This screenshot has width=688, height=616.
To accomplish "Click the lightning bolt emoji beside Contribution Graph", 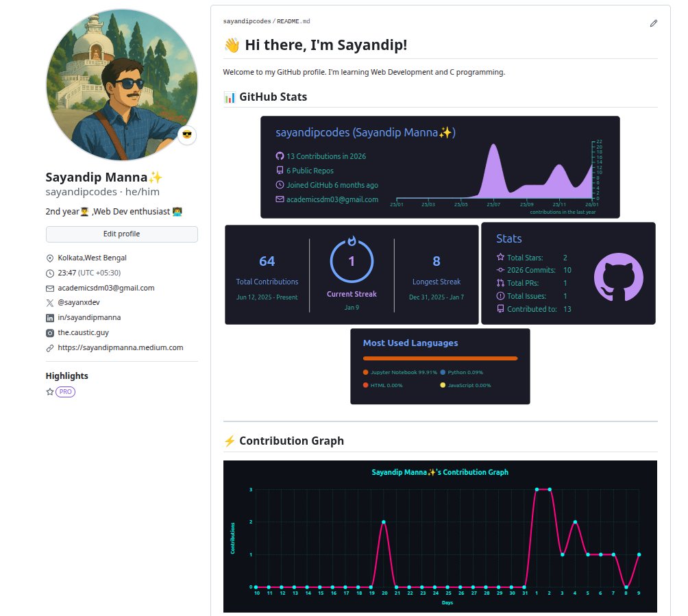I will click(x=230, y=441).
